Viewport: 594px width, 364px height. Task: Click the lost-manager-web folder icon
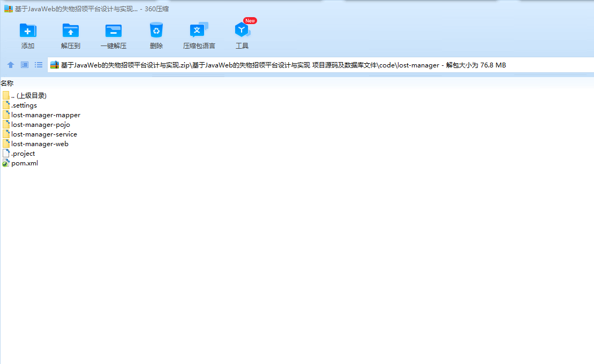click(6, 144)
